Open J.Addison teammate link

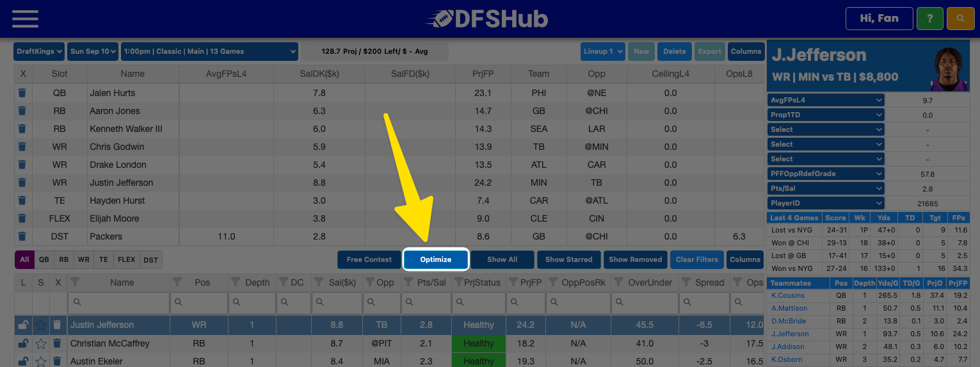pyautogui.click(x=788, y=347)
